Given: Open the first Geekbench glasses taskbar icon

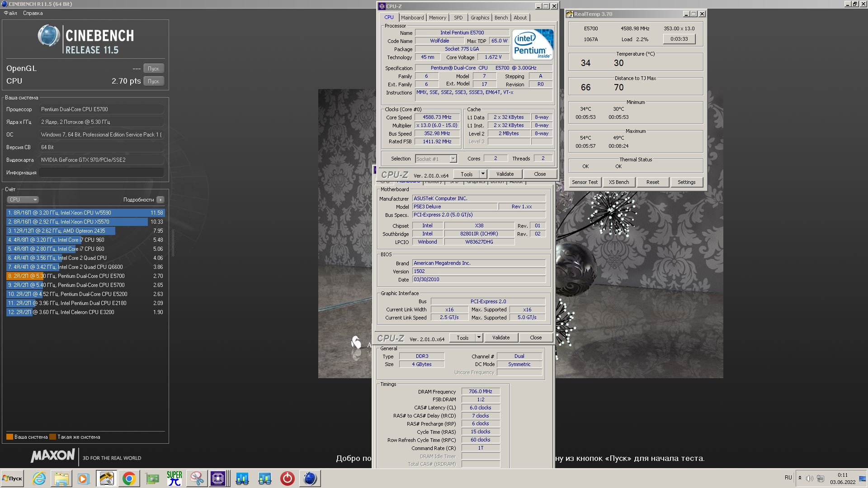Looking at the screenshot, I should (x=242, y=479).
